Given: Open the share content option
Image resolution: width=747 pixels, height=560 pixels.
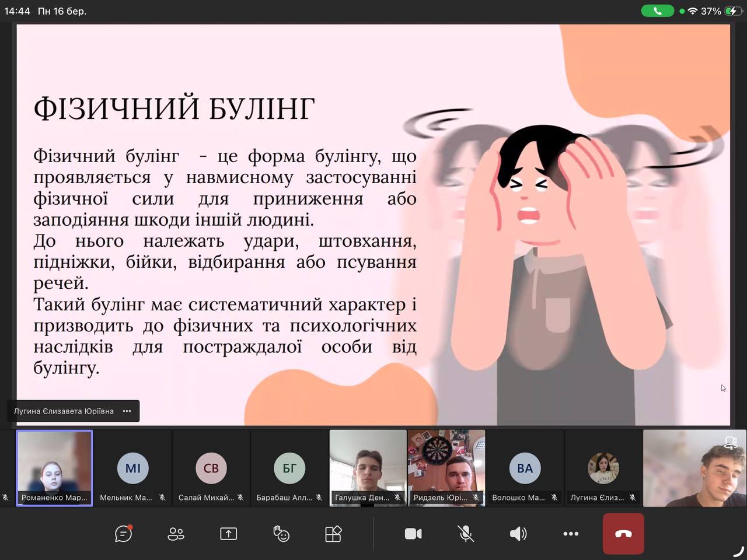Looking at the screenshot, I should 228,534.
